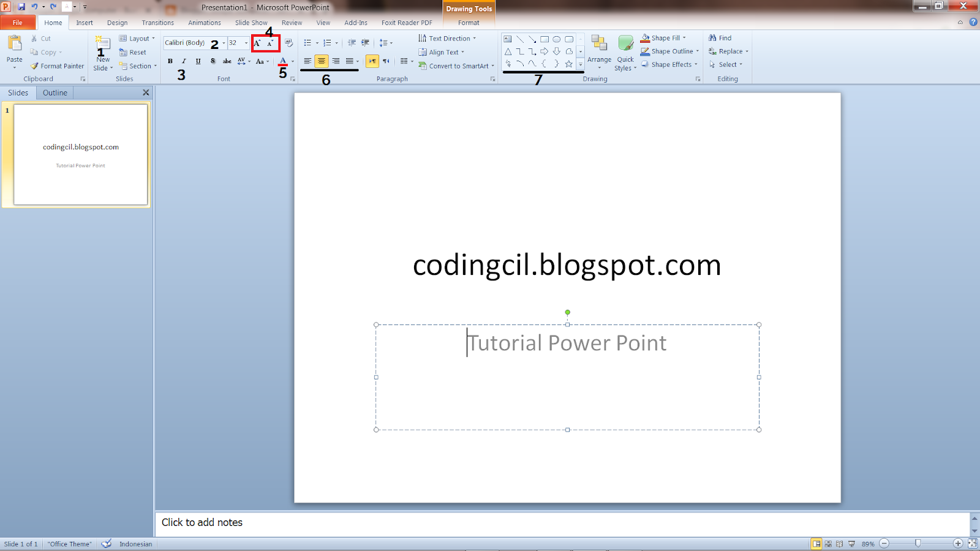980x551 pixels.
Task: Check spelling via status bar icon
Action: [x=107, y=544]
